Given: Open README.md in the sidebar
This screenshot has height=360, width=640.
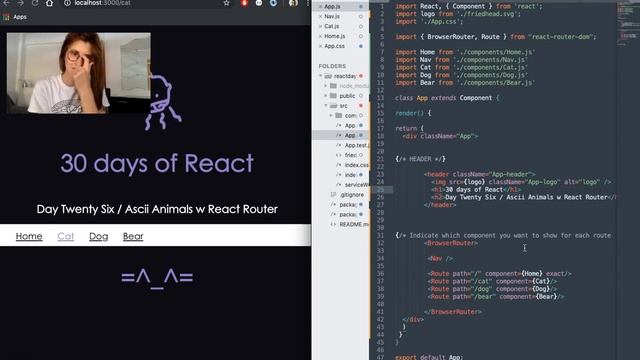Looking at the screenshot, I should click(354, 224).
